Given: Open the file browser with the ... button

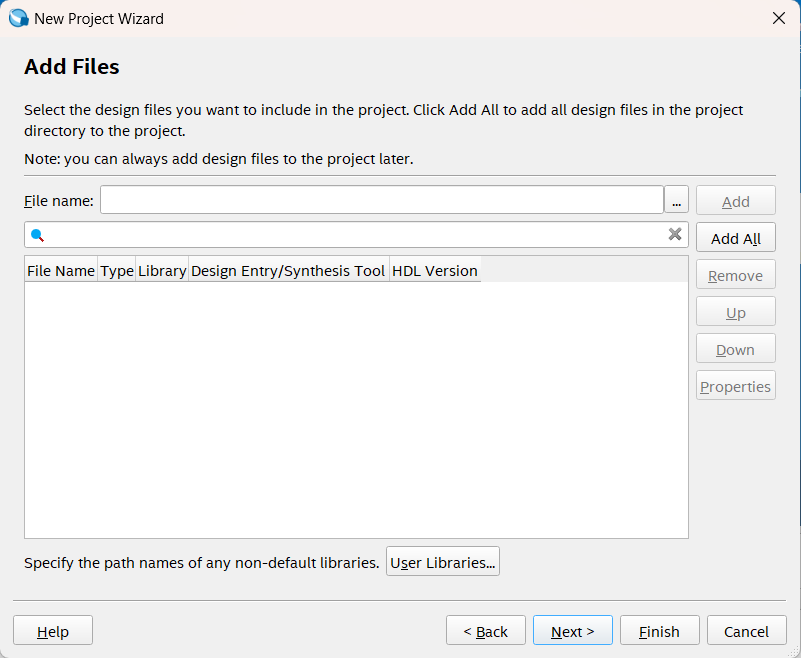Looking at the screenshot, I should 676,199.
